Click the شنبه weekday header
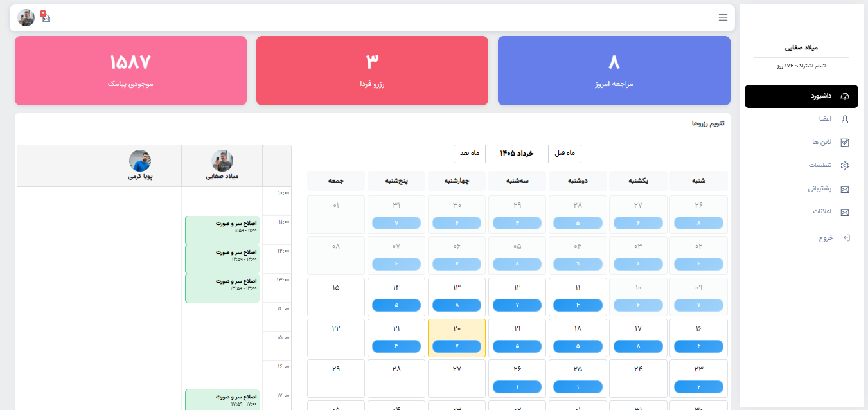868x410 pixels. pos(698,181)
